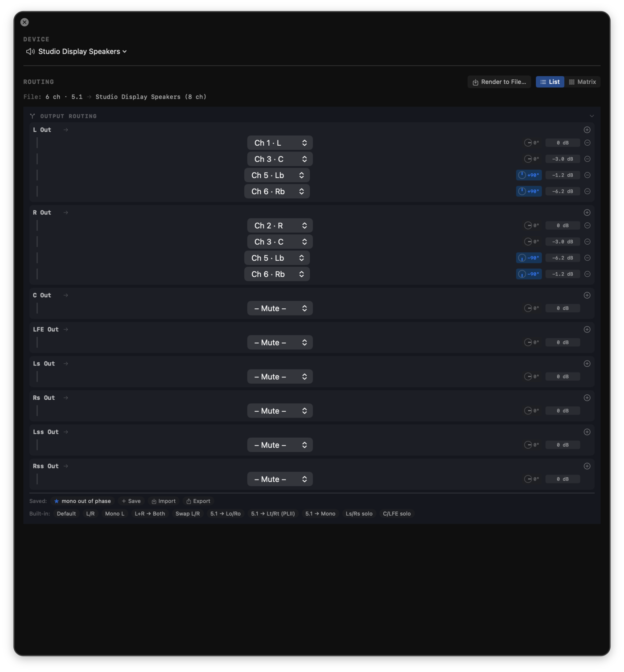Screen dimensions: 624x672
Task: Toggle 0° phase on LFE Out row
Action: coord(531,342)
